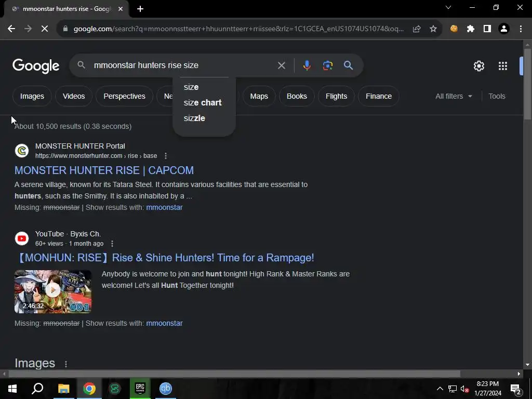Select the Books filter chip
Viewport: 532px width, 399px height.
[297, 96]
